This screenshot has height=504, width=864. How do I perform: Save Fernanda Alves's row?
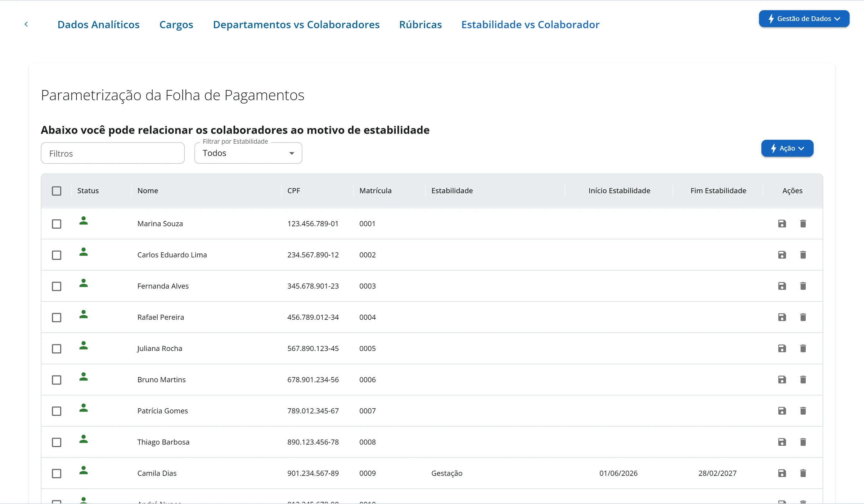click(782, 286)
